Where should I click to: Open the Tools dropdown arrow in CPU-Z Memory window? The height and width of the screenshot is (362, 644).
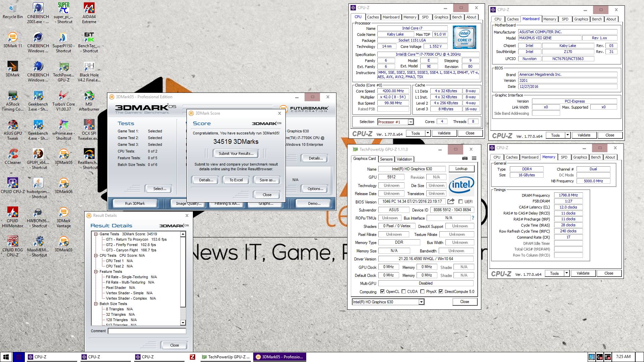click(567, 274)
